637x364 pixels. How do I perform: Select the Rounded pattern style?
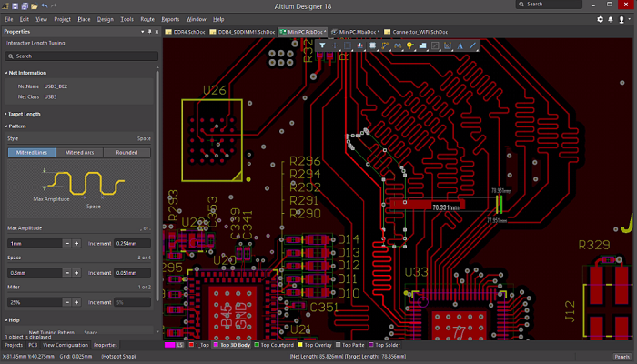126,152
